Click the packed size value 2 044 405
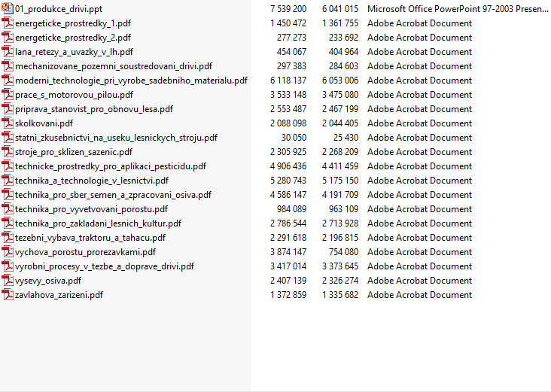 [340, 123]
